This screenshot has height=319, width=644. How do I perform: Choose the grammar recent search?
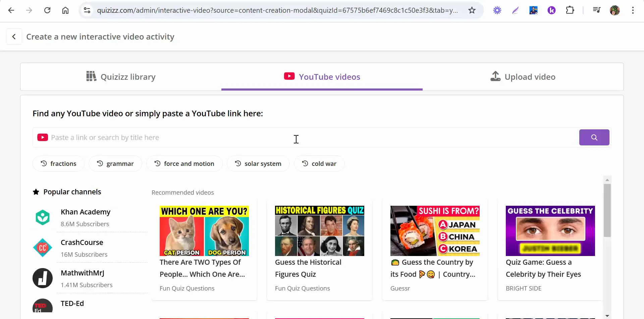[115, 164]
